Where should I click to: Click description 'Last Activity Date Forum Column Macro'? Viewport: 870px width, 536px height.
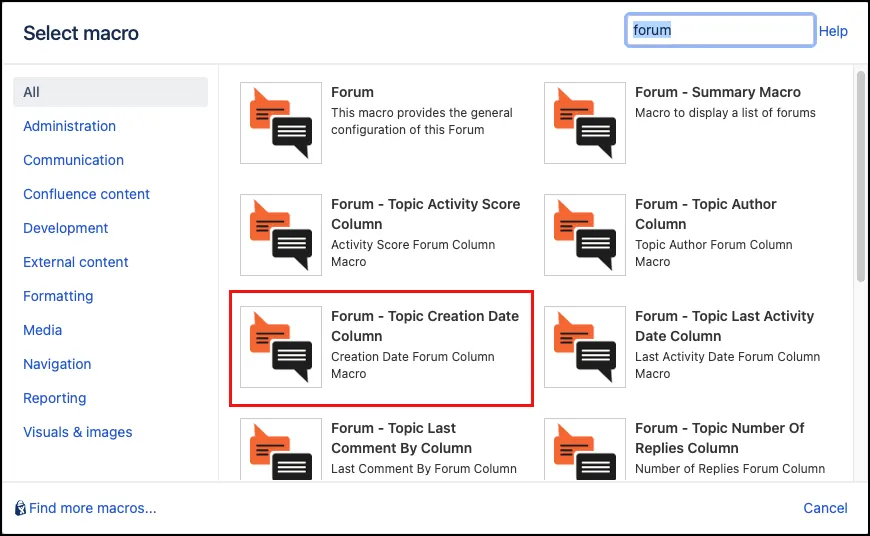[727, 365]
